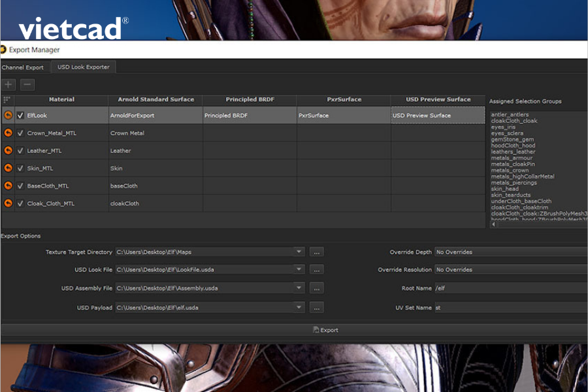Click USD Preview Surface column header
Viewport: 588px width, 392px height.
pos(438,99)
